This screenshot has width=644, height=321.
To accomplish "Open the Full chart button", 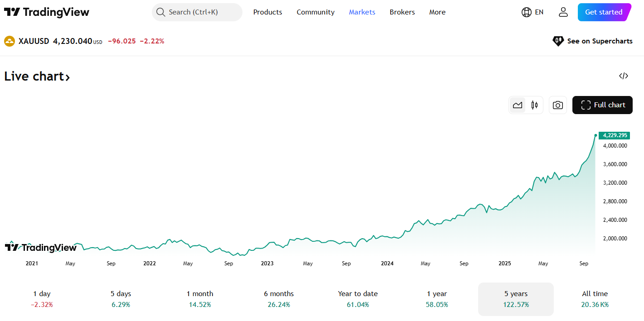I will (602, 105).
